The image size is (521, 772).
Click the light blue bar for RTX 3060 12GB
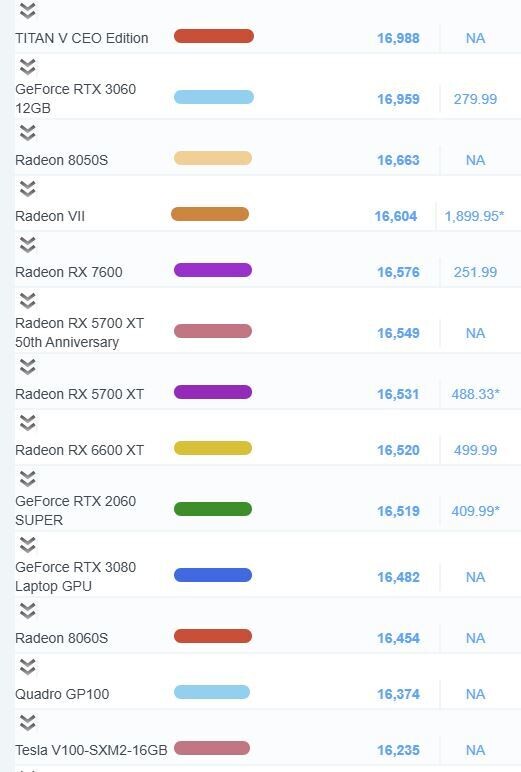214,97
